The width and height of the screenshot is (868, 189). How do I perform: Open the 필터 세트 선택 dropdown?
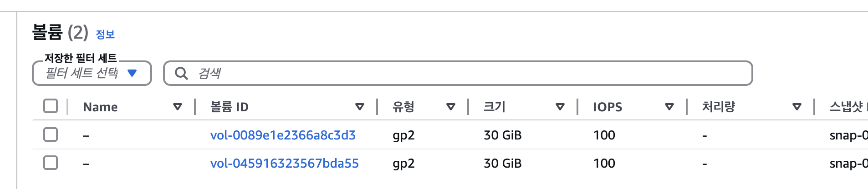(x=92, y=73)
